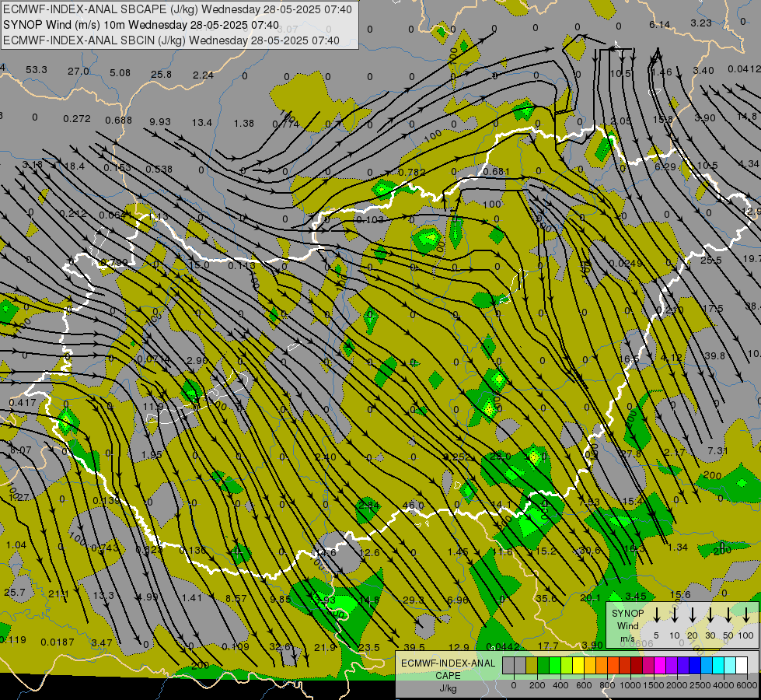The height and width of the screenshot is (700, 761).
Task: Click the map value 0.0714
Action: pyautogui.click(x=154, y=359)
